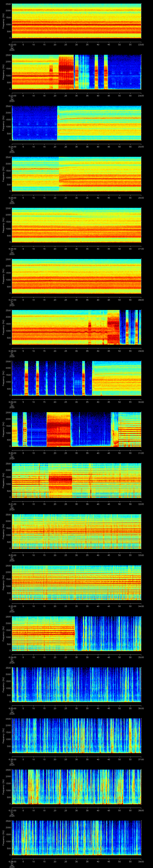Click the 31:00 end time label
This screenshot has height=868, width=153.
[141, 453]
